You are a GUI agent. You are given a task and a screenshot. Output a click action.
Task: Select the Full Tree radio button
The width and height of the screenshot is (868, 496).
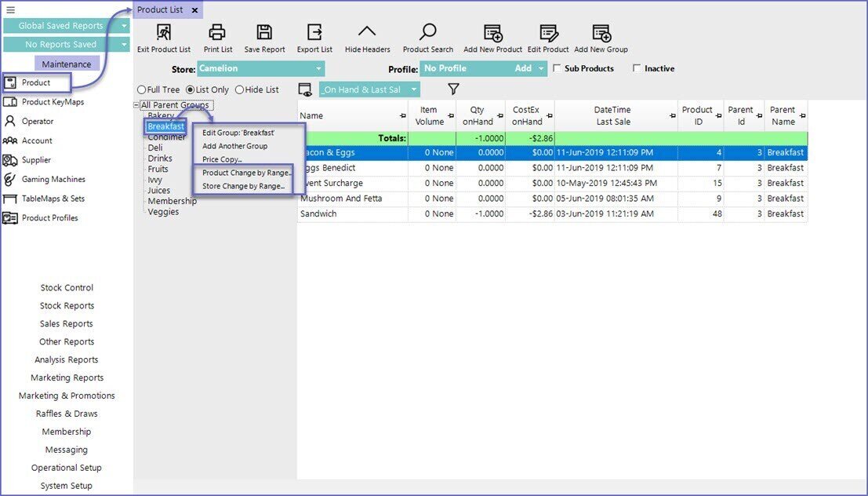[x=142, y=89]
